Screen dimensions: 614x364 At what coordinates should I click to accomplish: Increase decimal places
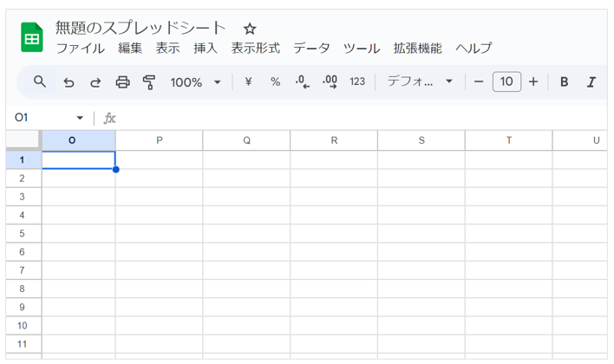click(x=330, y=81)
